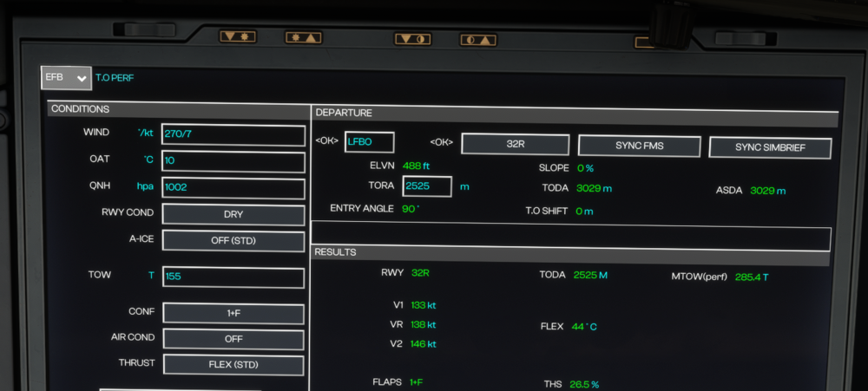Select the QNH field showing 1002
The height and width of the screenshot is (391, 868).
[233, 188]
